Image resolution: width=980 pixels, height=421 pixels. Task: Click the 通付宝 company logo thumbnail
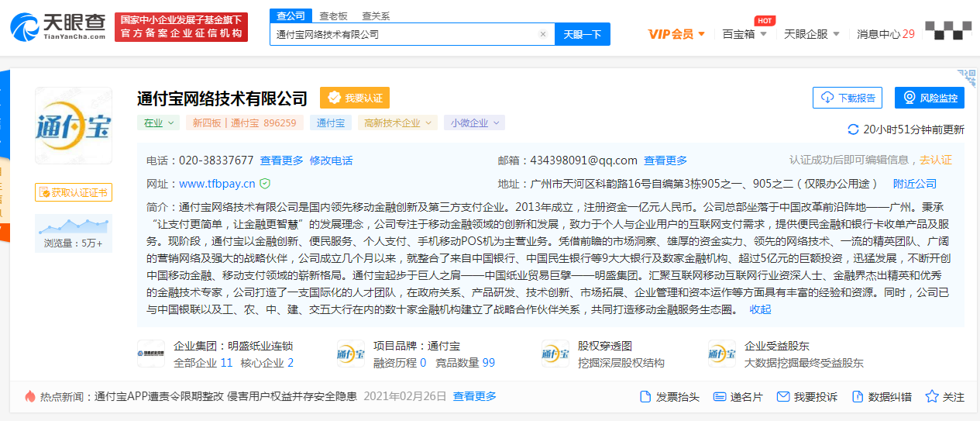74,126
